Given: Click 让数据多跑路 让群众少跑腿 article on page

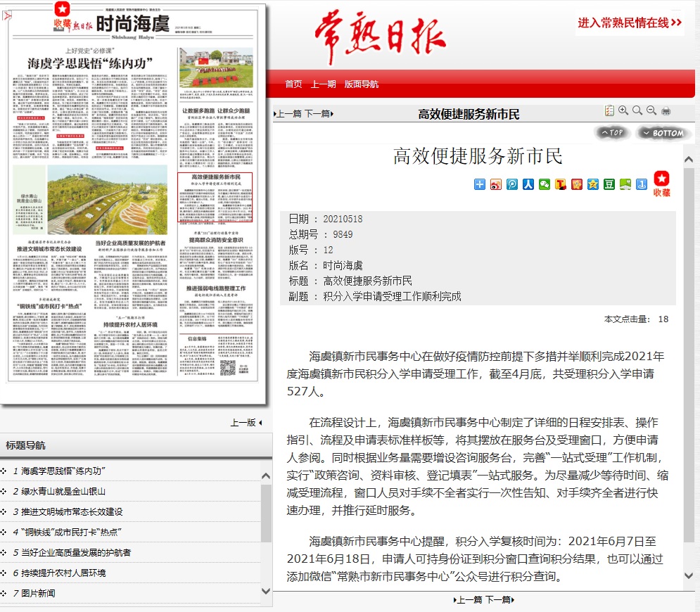Looking at the screenshot, I should (x=216, y=136).
